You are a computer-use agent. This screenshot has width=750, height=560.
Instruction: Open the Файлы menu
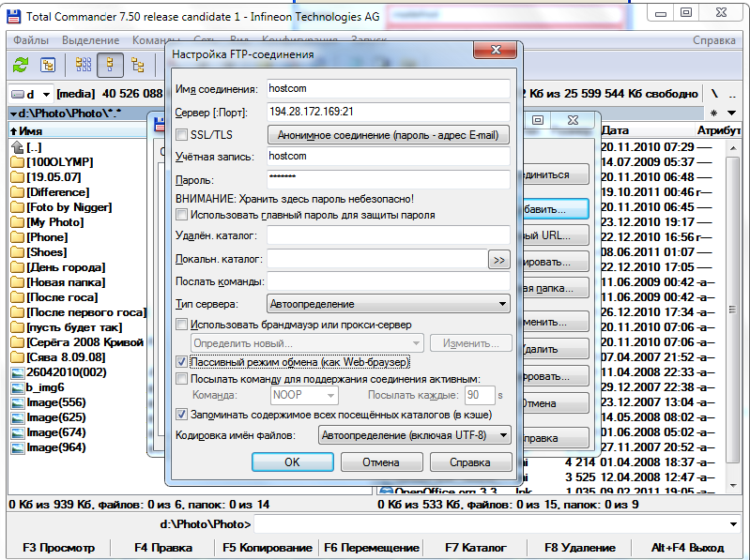pyautogui.click(x=31, y=40)
